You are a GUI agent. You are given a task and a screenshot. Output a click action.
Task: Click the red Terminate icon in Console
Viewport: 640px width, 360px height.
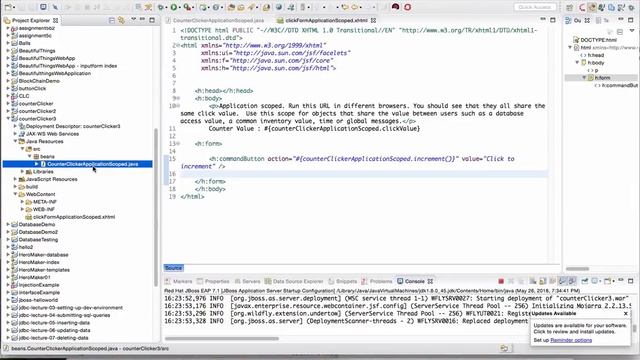pos(501,281)
